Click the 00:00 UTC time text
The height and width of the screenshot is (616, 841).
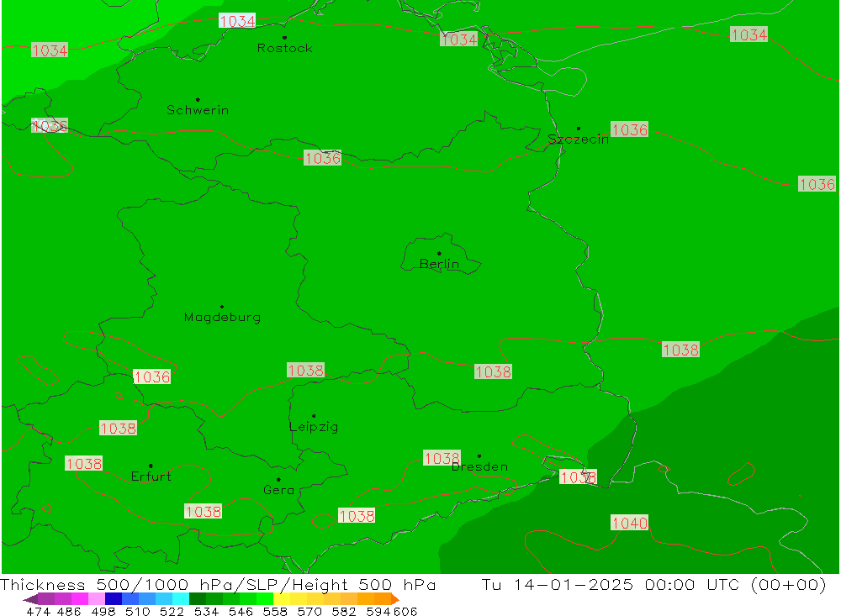[x=692, y=584]
